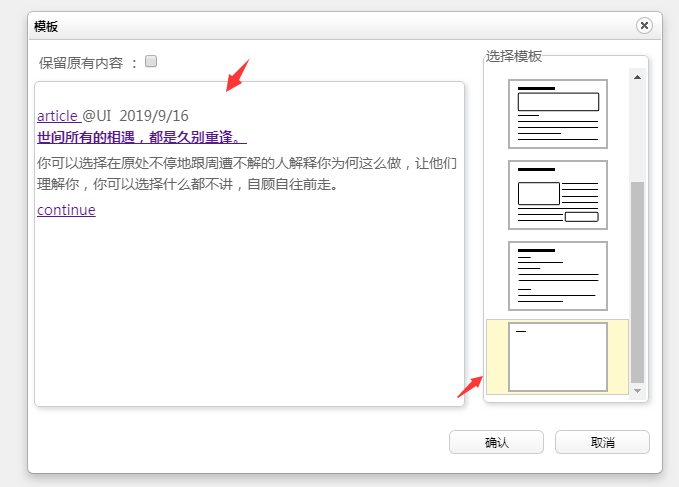Select the highlighted blank template thumbnail
Screen dimensions: 679x487
pyautogui.click(x=558, y=357)
